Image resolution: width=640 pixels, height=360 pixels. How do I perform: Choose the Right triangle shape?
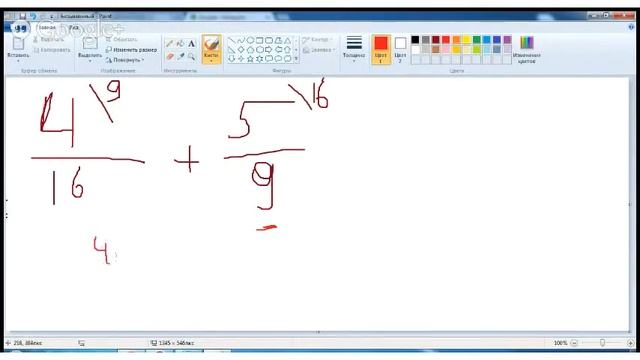click(231, 49)
